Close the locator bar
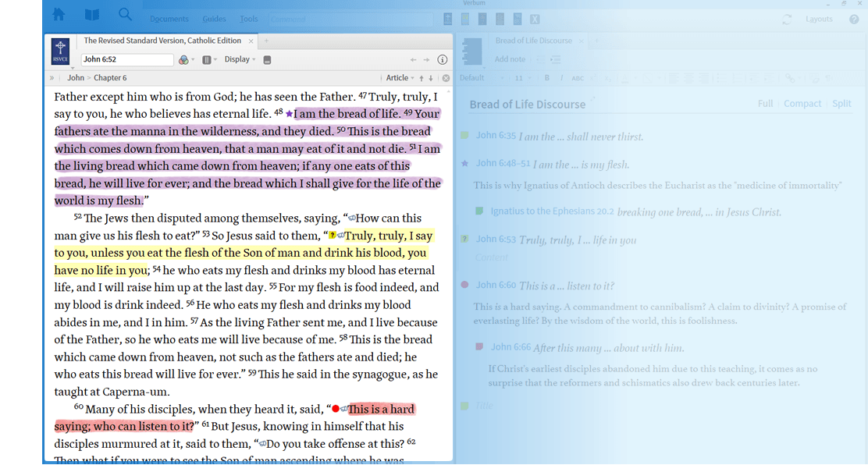Viewport: 868px width, 465px height. click(x=446, y=78)
